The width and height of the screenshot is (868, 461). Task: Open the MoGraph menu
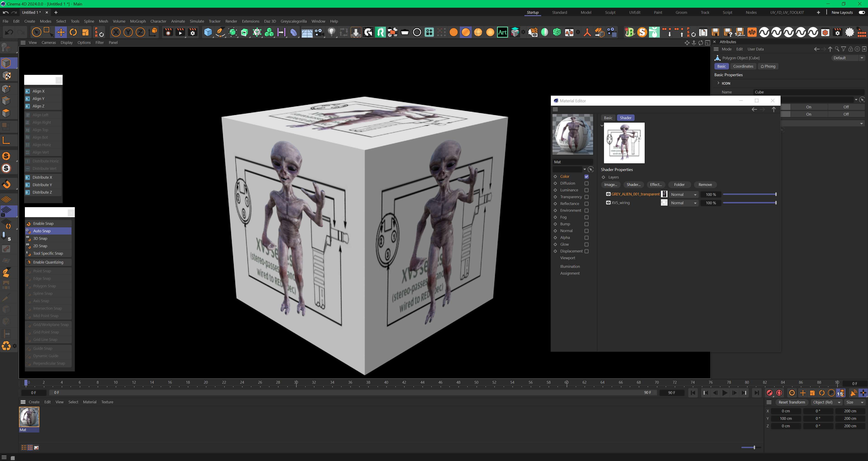[x=138, y=21]
